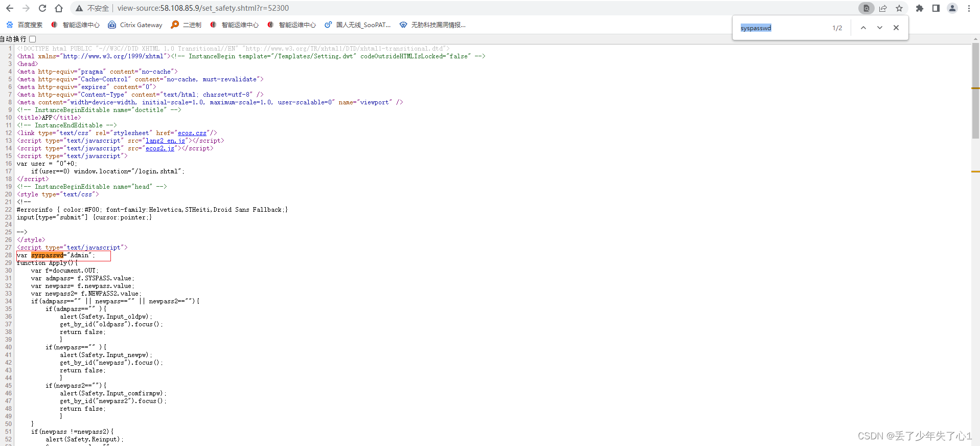
Task: Open the home page icon
Action: coord(59,8)
